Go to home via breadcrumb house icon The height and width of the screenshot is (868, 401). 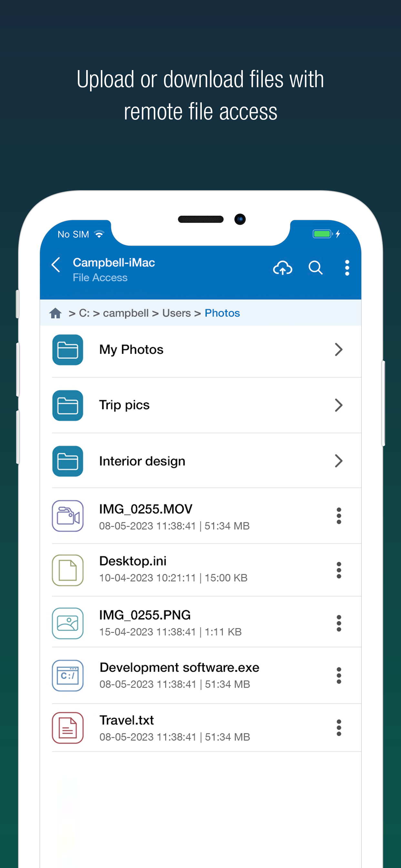pos(55,313)
